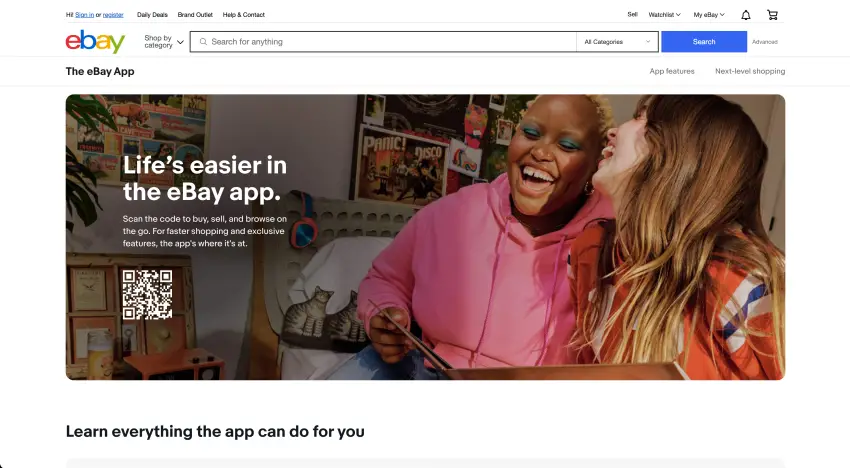Click the hero banner image of two women
The image size is (850, 468).
[x=425, y=237]
